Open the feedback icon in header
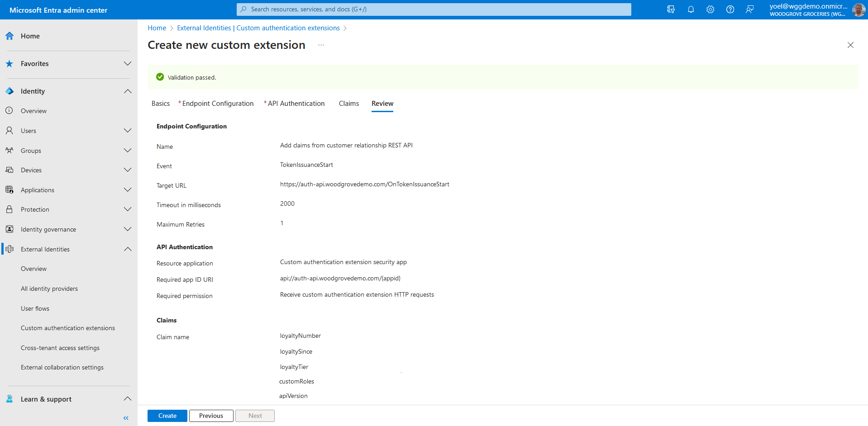Screen dimensions: 868x426 [x=750, y=9]
